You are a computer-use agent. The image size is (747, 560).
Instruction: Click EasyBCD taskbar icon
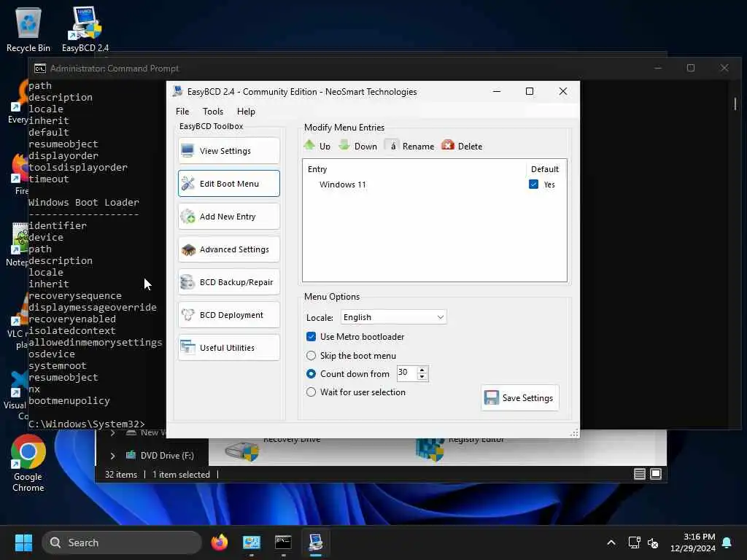315,542
